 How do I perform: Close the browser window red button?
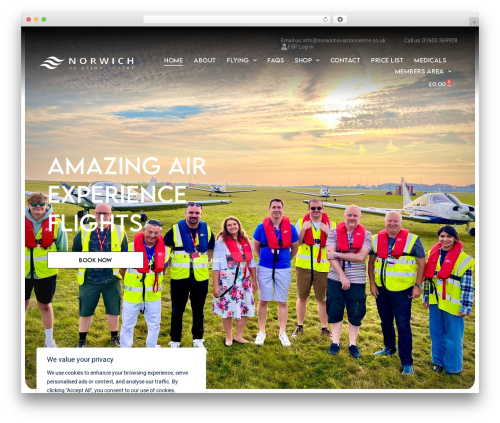click(x=29, y=19)
